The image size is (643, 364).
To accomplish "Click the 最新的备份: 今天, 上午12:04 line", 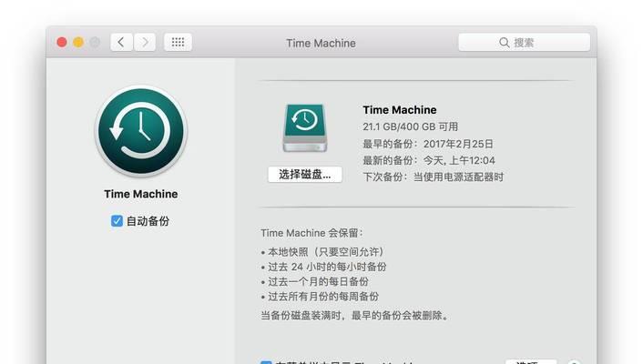I will [429, 160].
